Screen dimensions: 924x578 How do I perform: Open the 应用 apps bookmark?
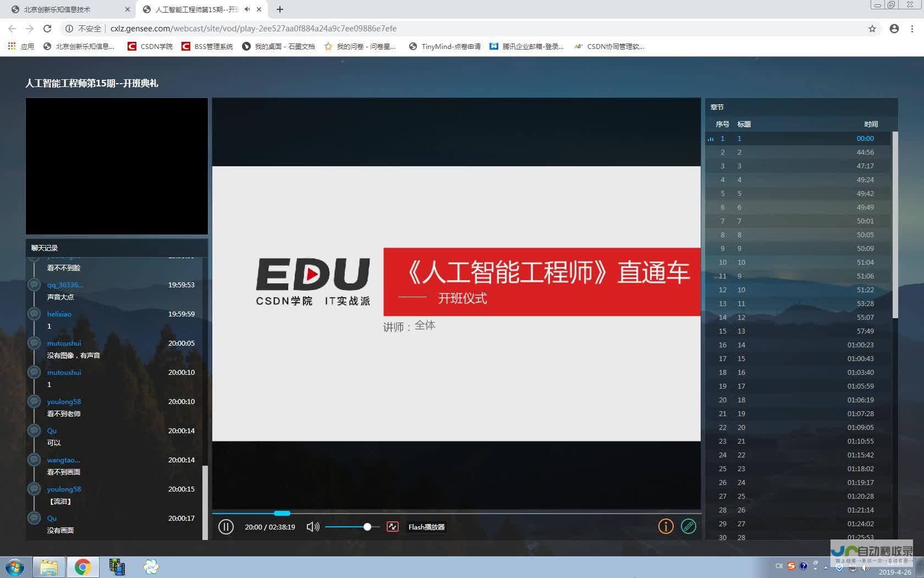(21, 46)
